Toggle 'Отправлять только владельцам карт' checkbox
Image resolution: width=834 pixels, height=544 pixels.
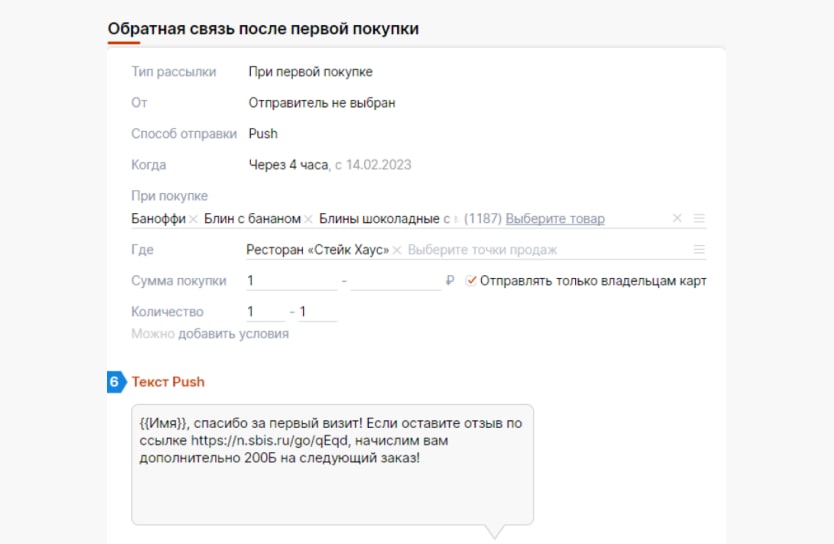[x=472, y=281]
